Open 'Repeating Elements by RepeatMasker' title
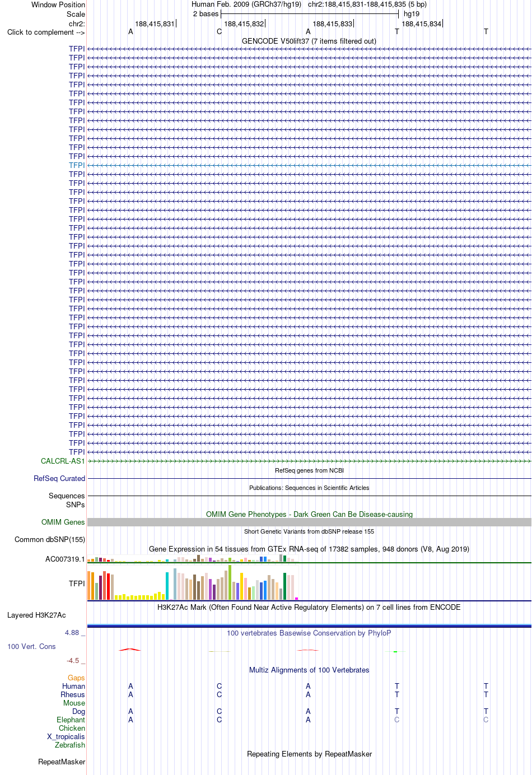The image size is (532, 775). [309, 754]
